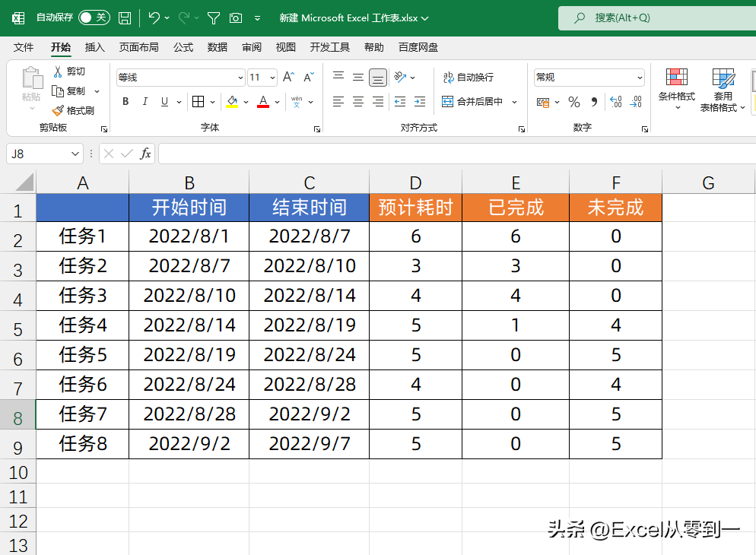Click the 格式刷 format painter
This screenshot has width=756, height=555.
coord(73,111)
